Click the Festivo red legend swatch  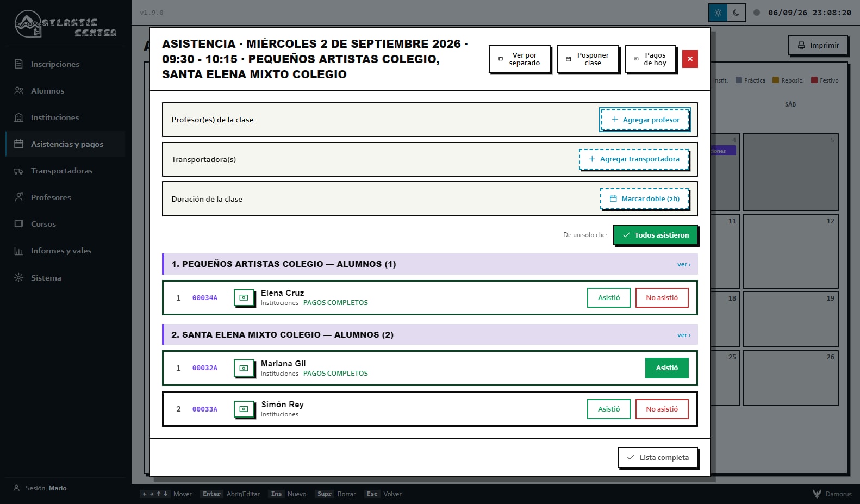[x=814, y=80]
